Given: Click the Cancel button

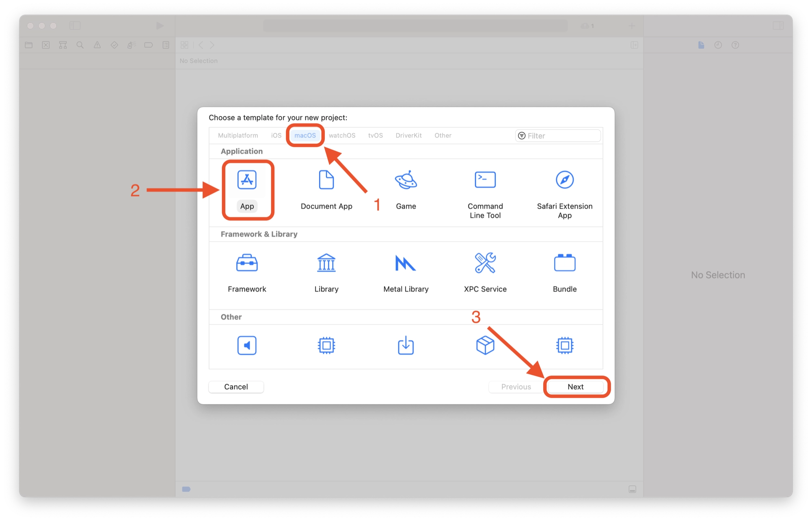Looking at the screenshot, I should [x=236, y=387].
